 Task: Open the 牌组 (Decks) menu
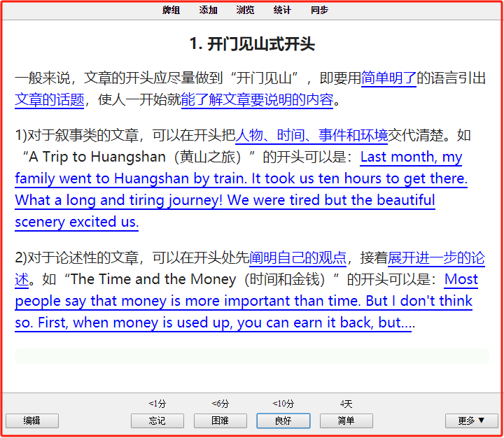tap(171, 10)
